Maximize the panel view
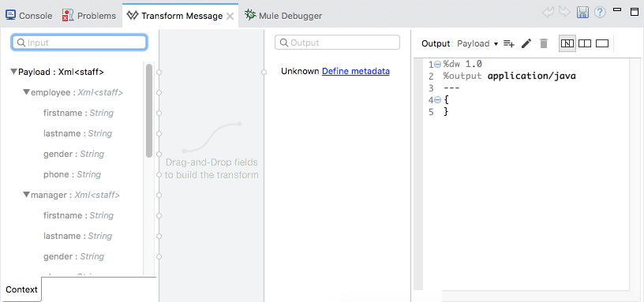Image resolution: width=644 pixels, height=302 pixels. (635, 12)
